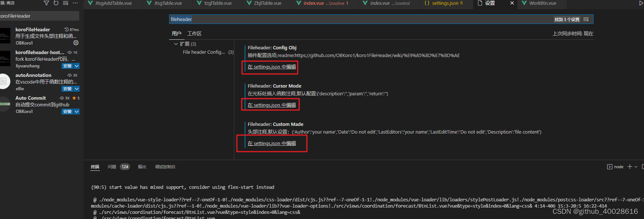
Task: Click the problems count badge 124
Action: (x=125, y=167)
